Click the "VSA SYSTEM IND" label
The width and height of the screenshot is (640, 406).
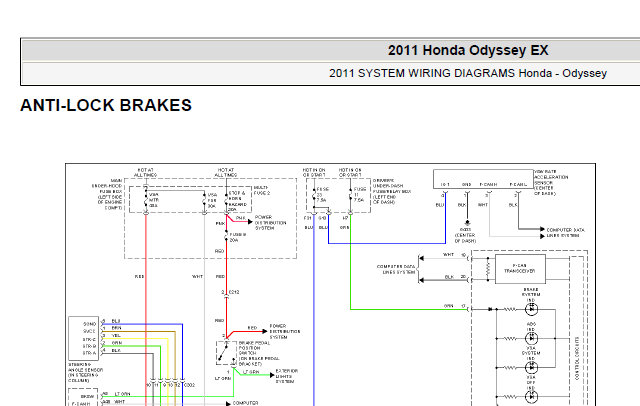tap(531, 353)
